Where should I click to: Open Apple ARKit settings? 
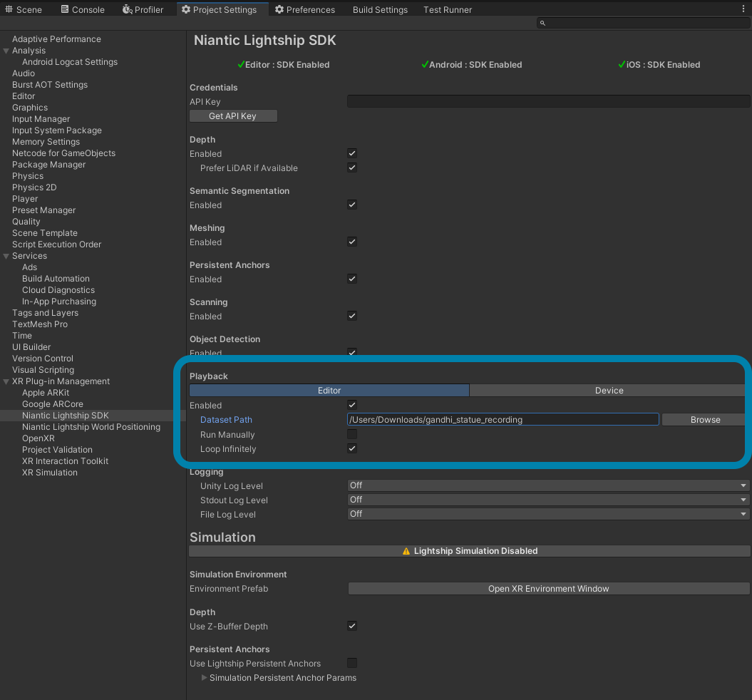[46, 393]
